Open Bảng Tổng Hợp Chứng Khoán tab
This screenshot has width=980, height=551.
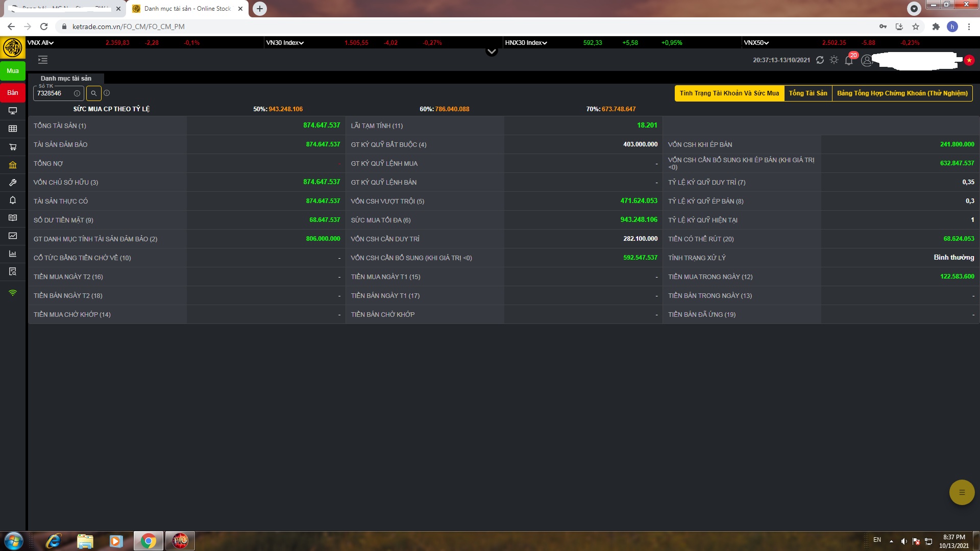pyautogui.click(x=902, y=93)
